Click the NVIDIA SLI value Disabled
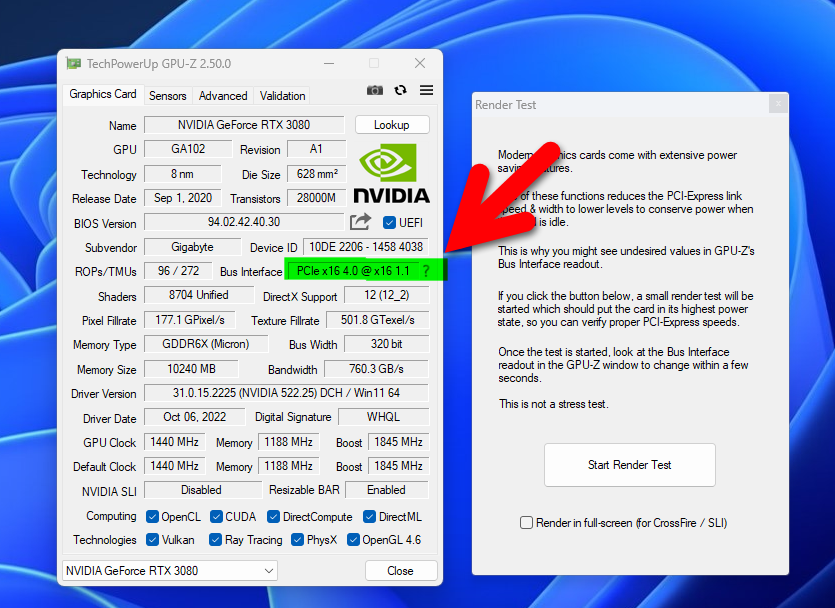 coord(201,490)
